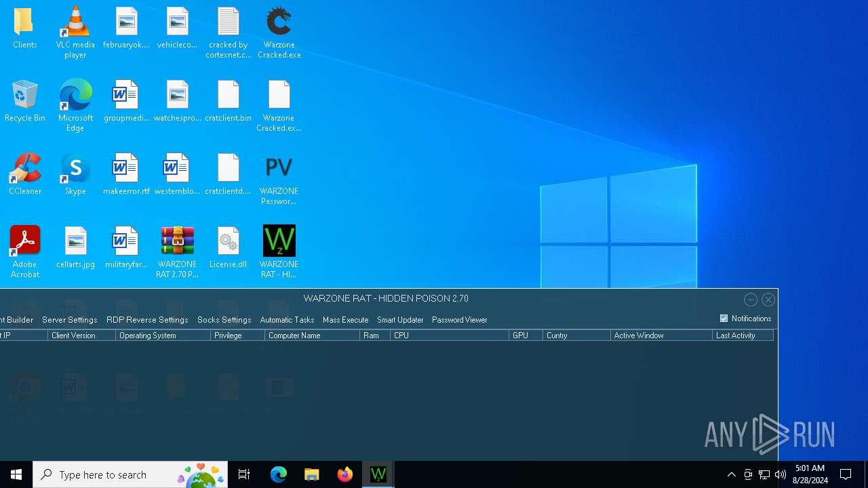Open the Windows Start menu

coord(16,474)
